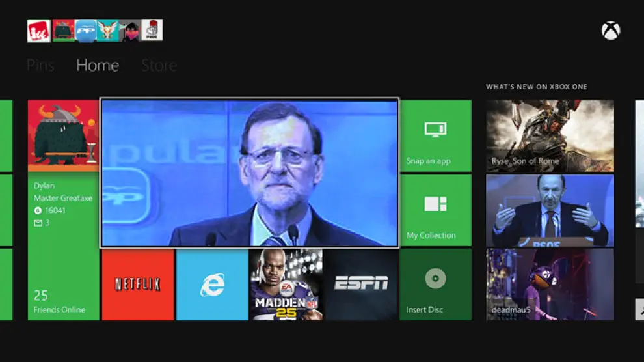The height and width of the screenshot is (362, 644).
Task: Click the Xbox logo in the corner
Action: (x=610, y=31)
